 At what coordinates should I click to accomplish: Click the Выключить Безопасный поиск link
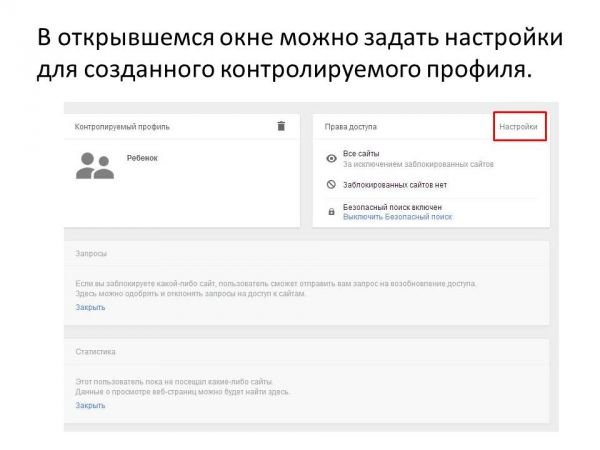tap(397, 216)
